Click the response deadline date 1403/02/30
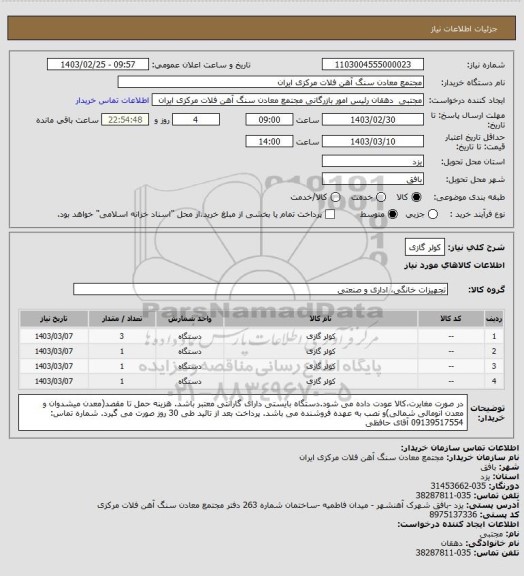The height and width of the screenshot is (576, 524). (x=373, y=120)
